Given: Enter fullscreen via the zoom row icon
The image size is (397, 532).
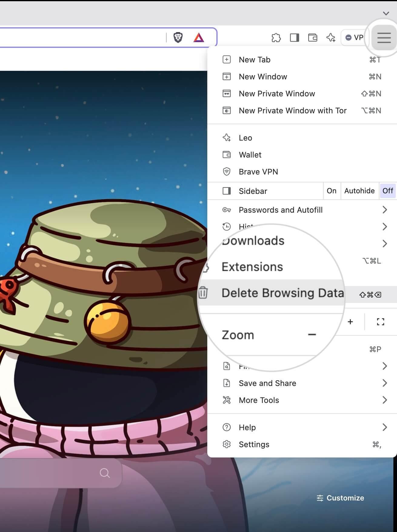Looking at the screenshot, I should tap(381, 322).
